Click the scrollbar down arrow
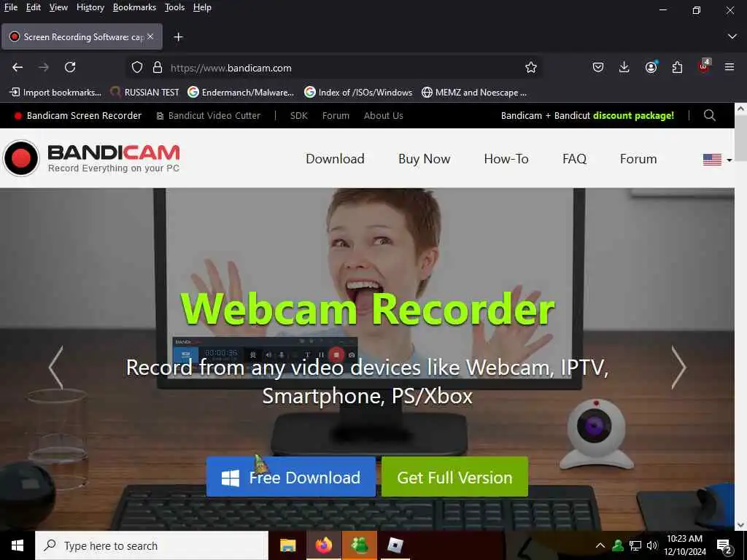This screenshot has width=747, height=560. (740, 525)
